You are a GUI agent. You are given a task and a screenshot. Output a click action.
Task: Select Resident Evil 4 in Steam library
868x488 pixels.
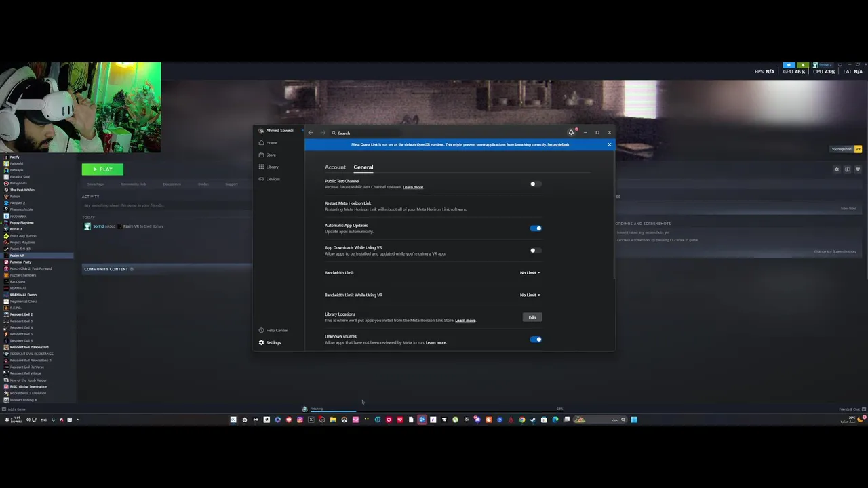click(x=37, y=328)
